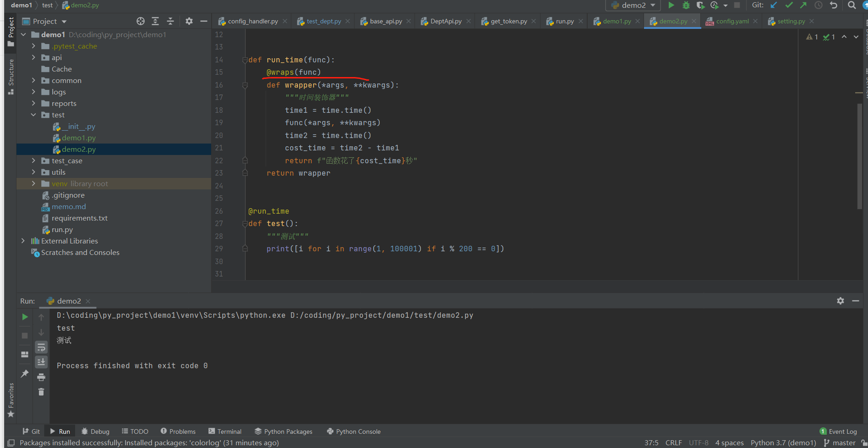Expand the venv library root folder
The image size is (868, 448).
click(33, 183)
